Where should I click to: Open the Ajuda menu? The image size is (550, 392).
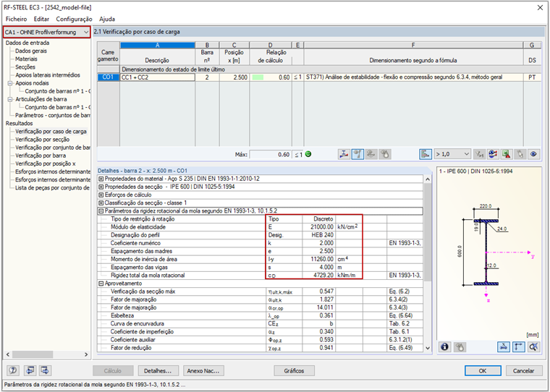(x=107, y=19)
